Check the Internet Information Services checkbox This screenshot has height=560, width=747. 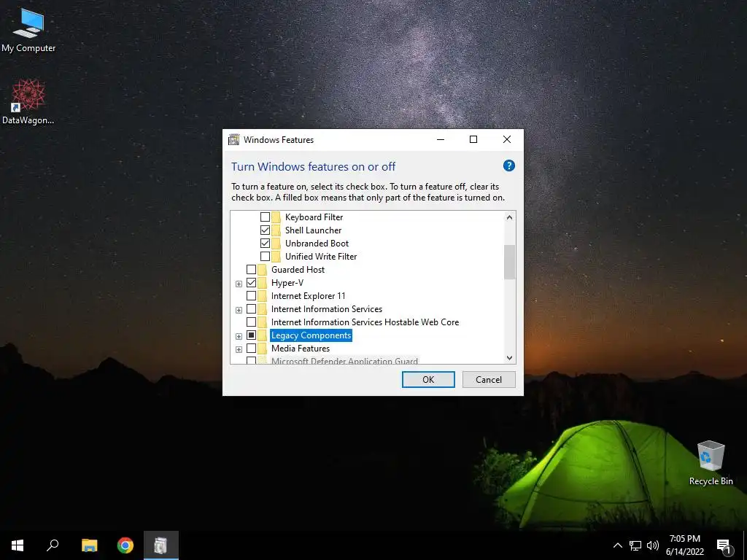[251, 309]
